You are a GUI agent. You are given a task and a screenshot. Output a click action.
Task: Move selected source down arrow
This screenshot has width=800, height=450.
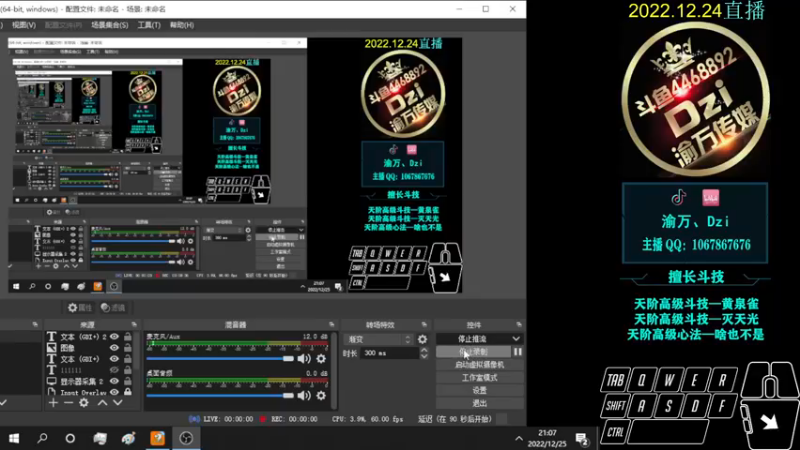click(x=117, y=403)
